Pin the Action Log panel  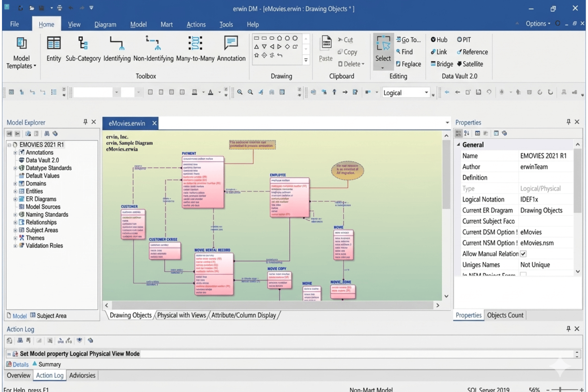(569, 328)
